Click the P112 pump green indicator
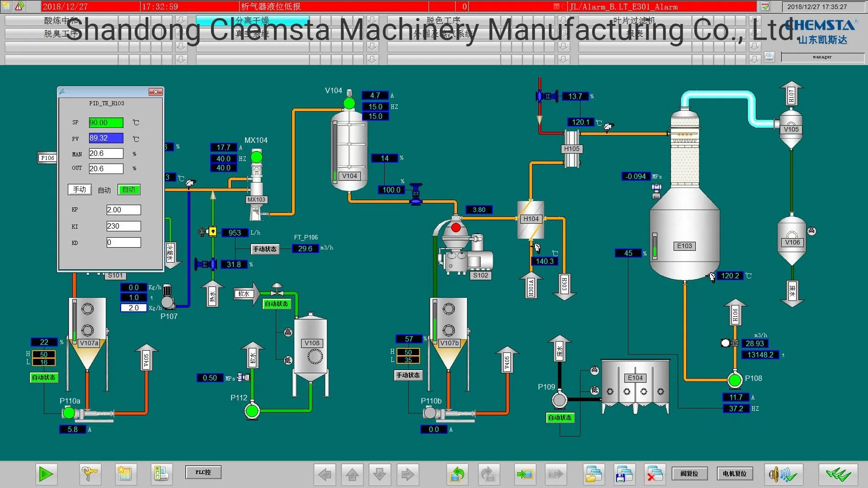This screenshot has width=868, height=488. (x=252, y=411)
